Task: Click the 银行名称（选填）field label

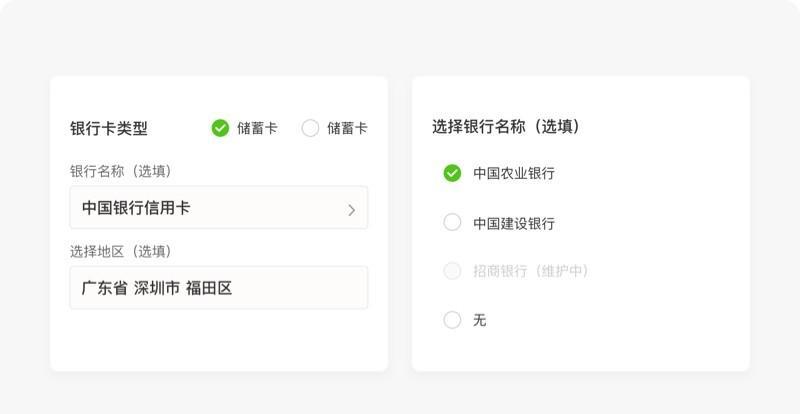Action: (121, 172)
